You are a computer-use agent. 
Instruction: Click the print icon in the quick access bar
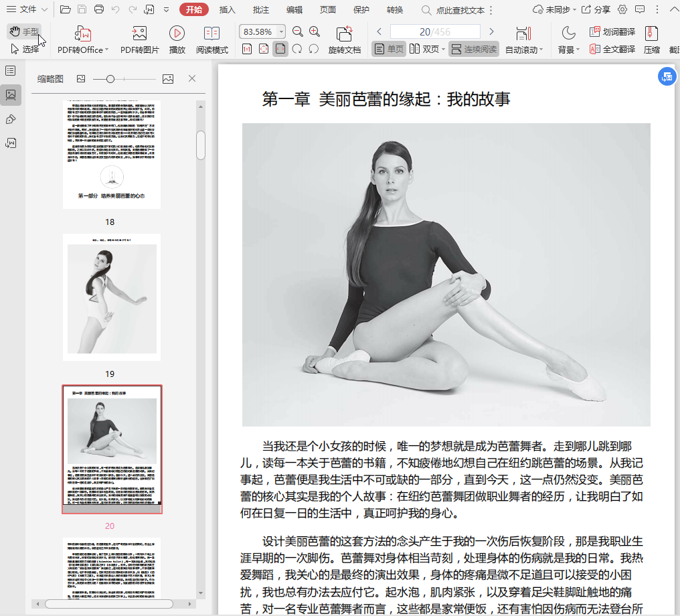99,9
